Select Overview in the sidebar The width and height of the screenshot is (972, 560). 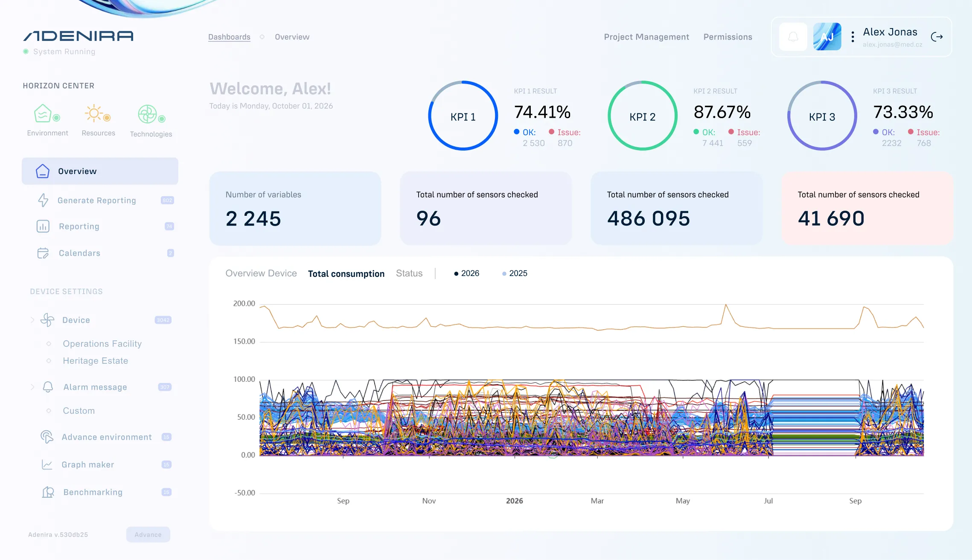[100, 171]
